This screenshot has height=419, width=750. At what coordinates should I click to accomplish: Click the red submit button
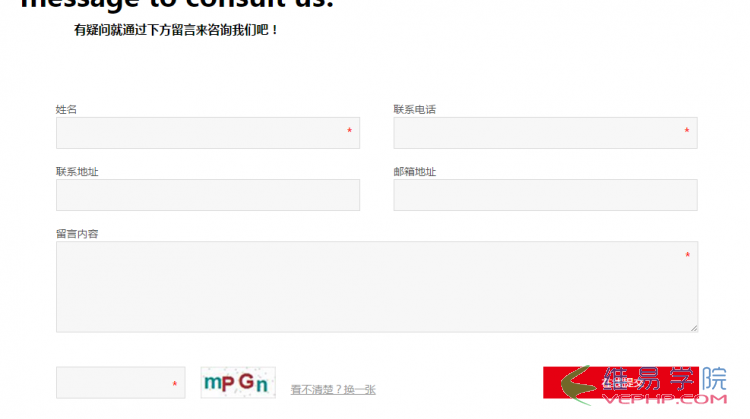(621, 383)
